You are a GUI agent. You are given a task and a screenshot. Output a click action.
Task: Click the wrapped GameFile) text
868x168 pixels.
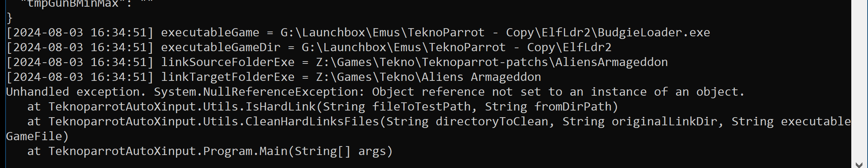[x=37, y=136]
